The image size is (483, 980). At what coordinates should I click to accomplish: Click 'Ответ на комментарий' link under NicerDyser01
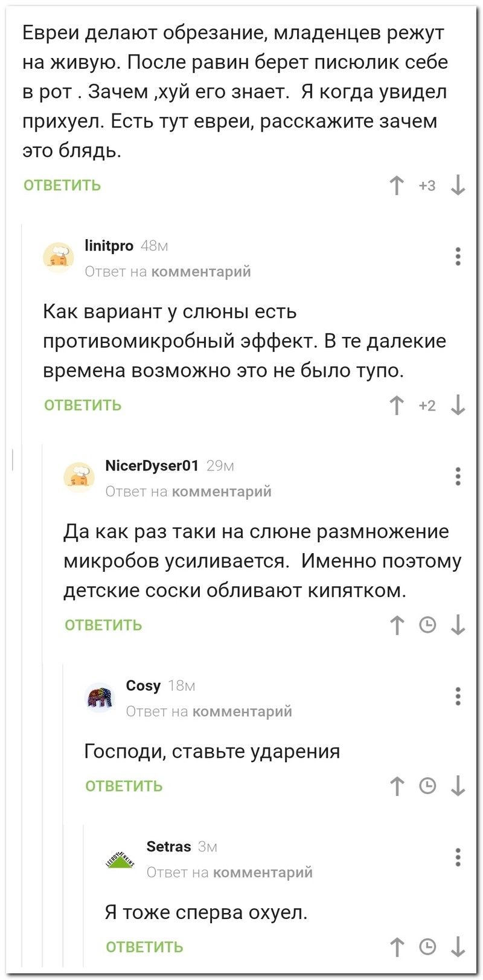click(x=188, y=492)
